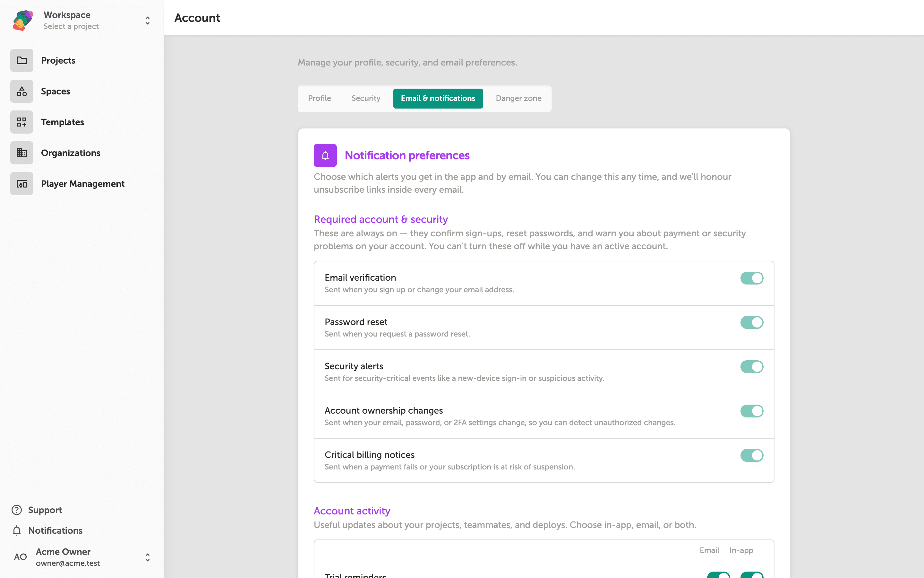
Task: Toggle the Security alerts switch
Action: click(752, 367)
